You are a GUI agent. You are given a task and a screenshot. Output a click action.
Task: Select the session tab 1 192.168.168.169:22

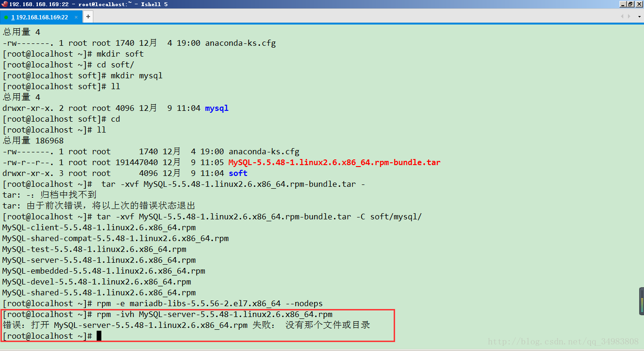41,17
